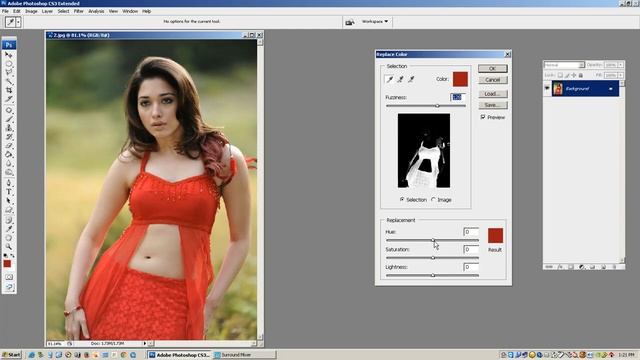The width and height of the screenshot is (640, 360).
Task: Click the Background layer thumbnail
Action: point(558,89)
